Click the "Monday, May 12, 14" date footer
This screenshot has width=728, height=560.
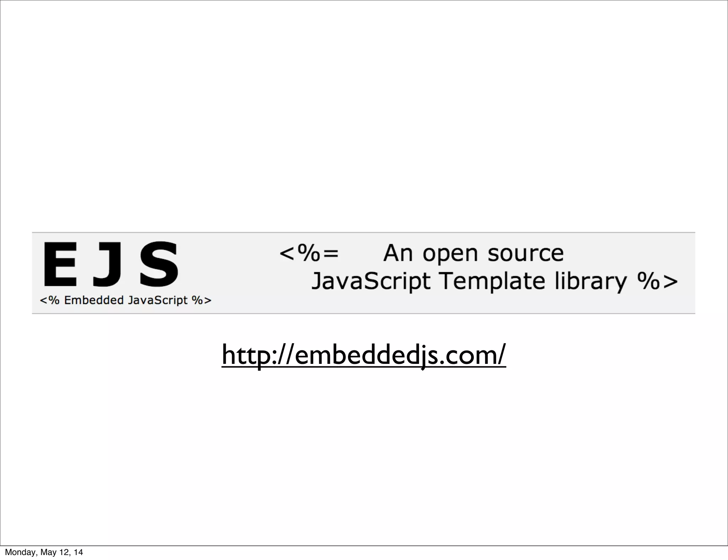[x=44, y=552]
